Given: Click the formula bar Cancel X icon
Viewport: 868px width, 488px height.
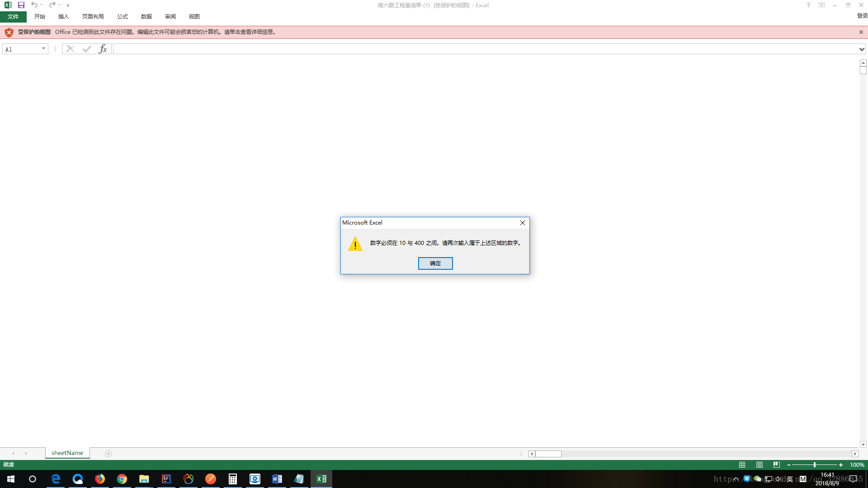Looking at the screenshot, I should pyautogui.click(x=70, y=49).
